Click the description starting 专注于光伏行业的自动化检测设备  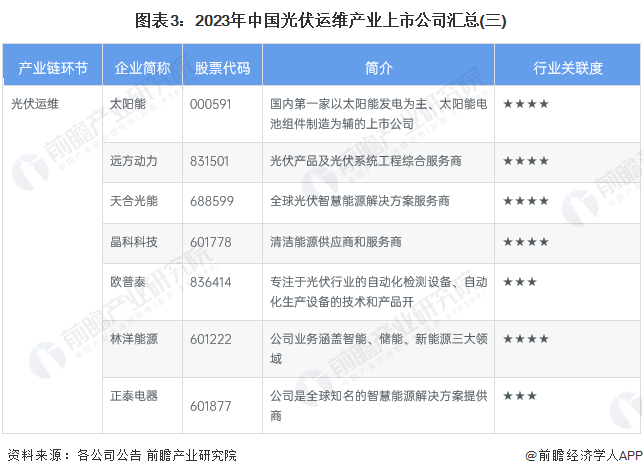[379, 292]
